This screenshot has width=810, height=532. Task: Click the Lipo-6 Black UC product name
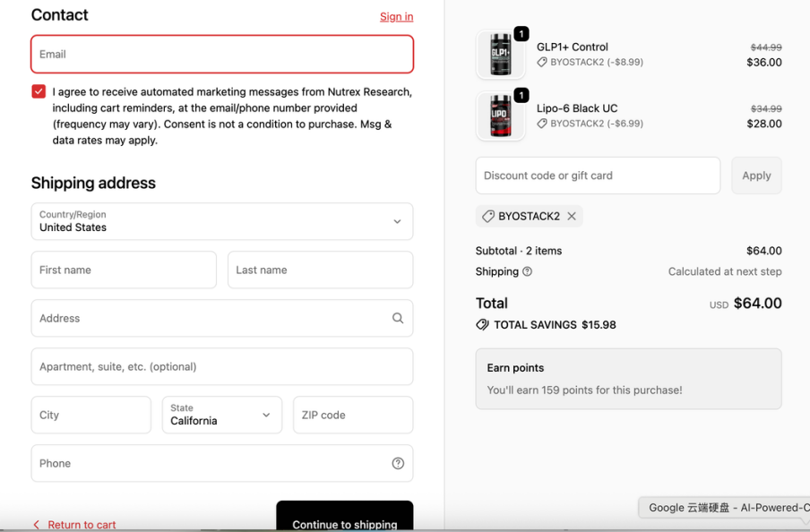(x=577, y=108)
